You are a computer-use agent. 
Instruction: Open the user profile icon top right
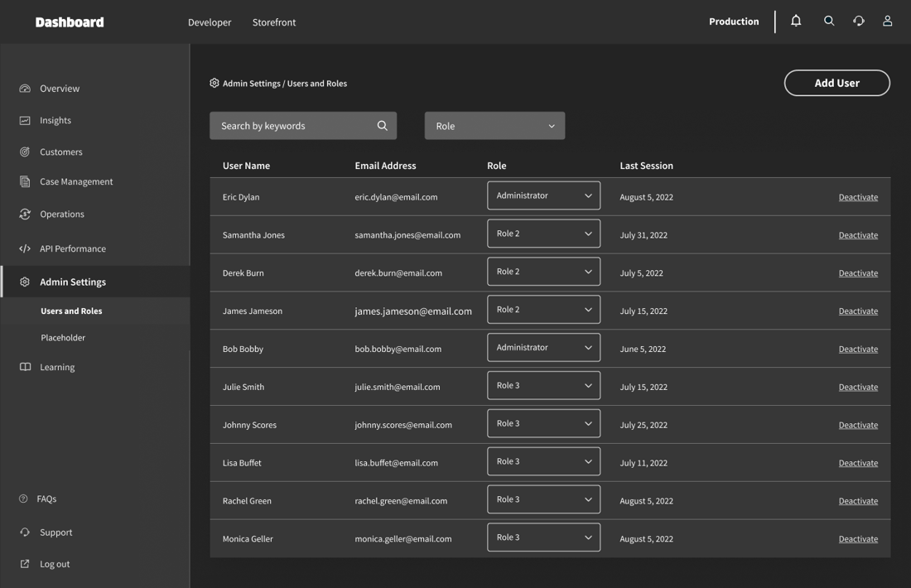pyautogui.click(x=887, y=20)
